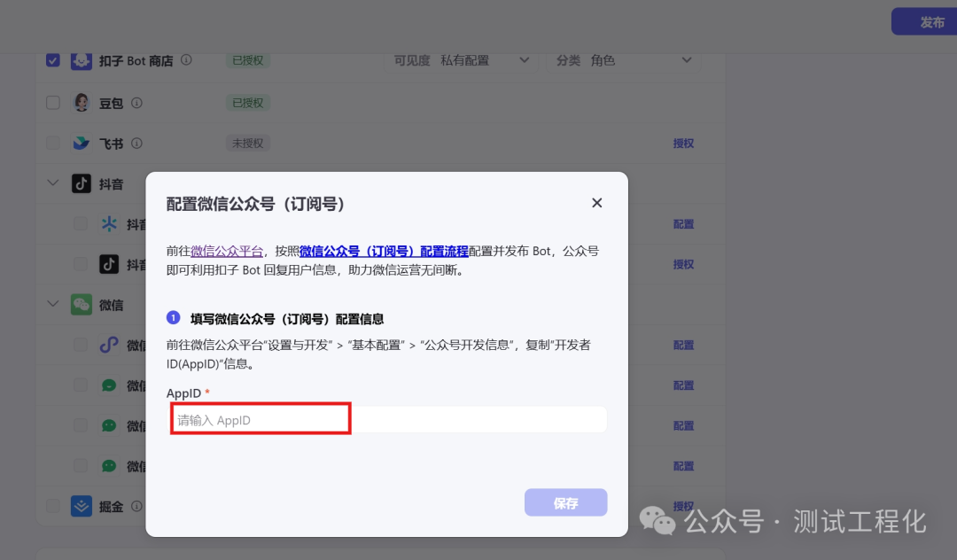Collapse the 抖音 group chevron

[53, 183]
